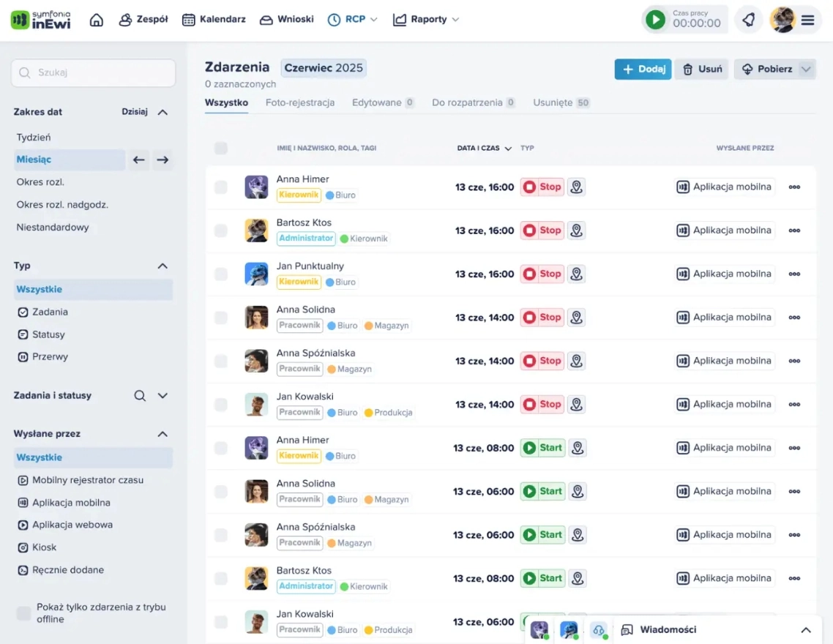
Task: Collapse the Typ filter section
Action: coord(163,266)
